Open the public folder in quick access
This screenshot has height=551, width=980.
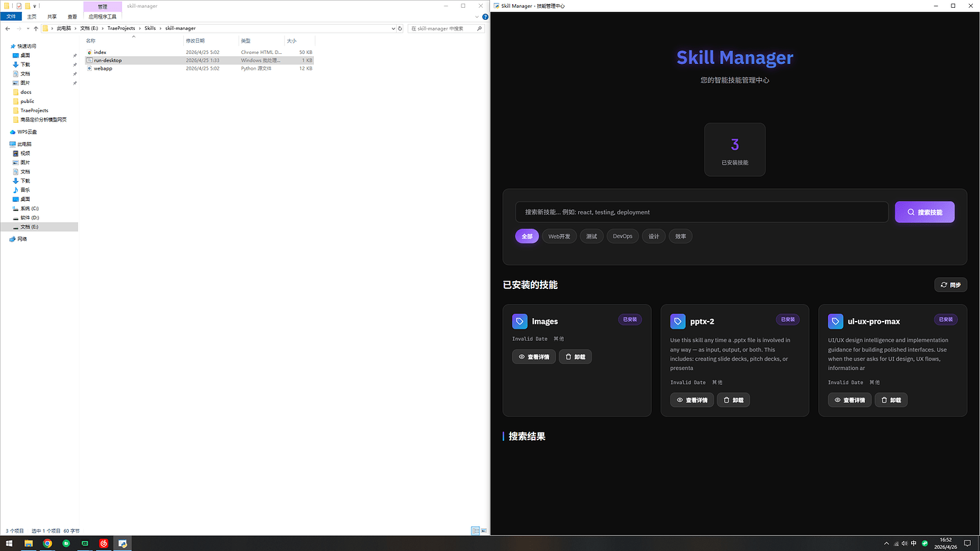click(x=27, y=102)
